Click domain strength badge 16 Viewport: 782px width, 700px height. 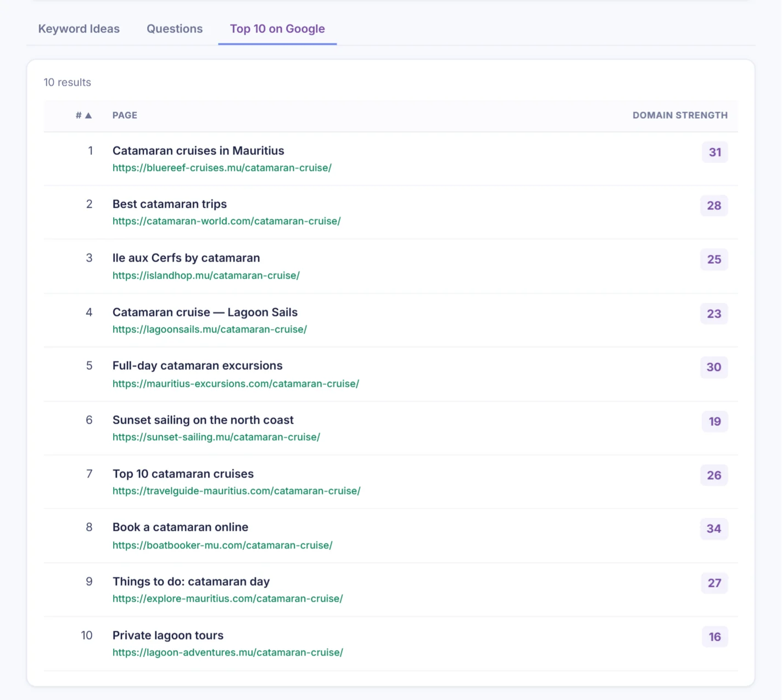[715, 637]
